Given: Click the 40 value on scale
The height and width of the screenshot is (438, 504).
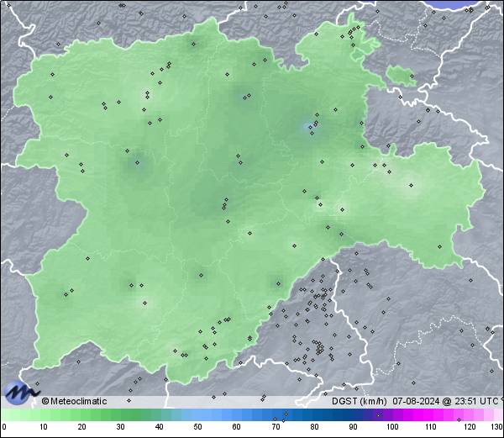Looking at the screenshot, I should [159, 427].
